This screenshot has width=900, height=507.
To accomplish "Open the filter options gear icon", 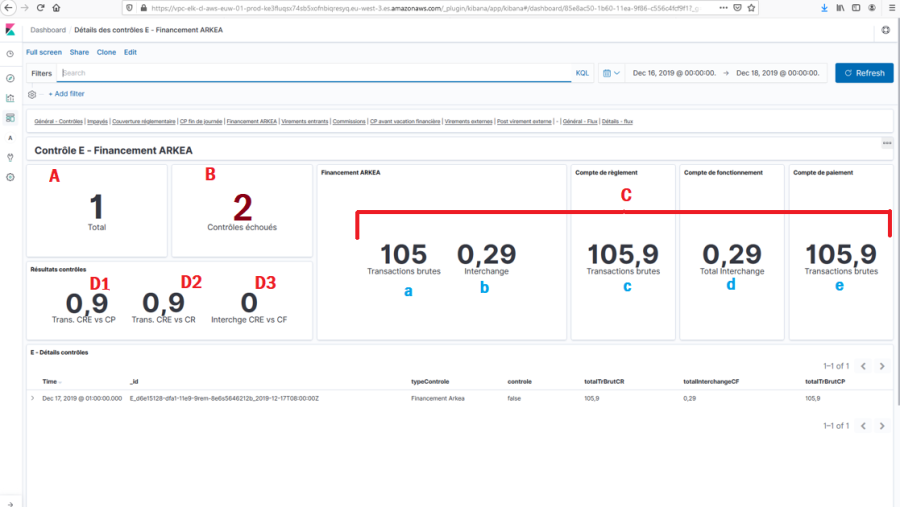I will 32,94.
